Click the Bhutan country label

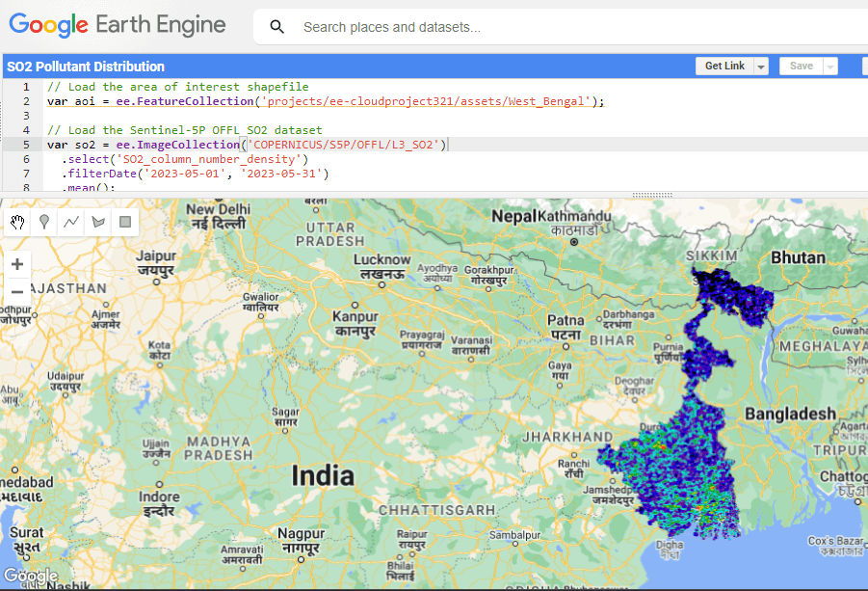point(798,257)
